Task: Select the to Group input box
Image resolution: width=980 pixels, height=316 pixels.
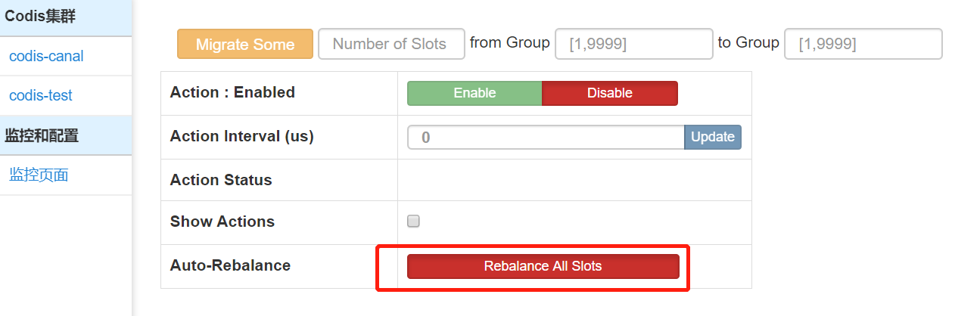Action: tap(863, 45)
